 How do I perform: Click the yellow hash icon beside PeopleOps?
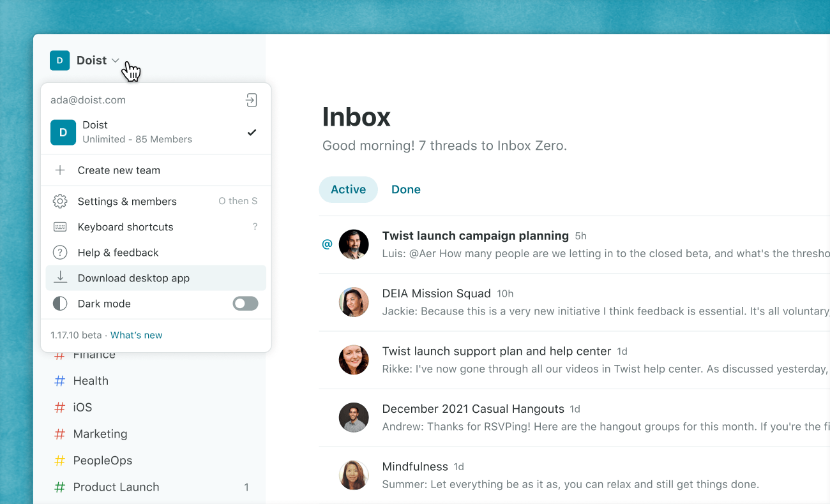tap(60, 461)
